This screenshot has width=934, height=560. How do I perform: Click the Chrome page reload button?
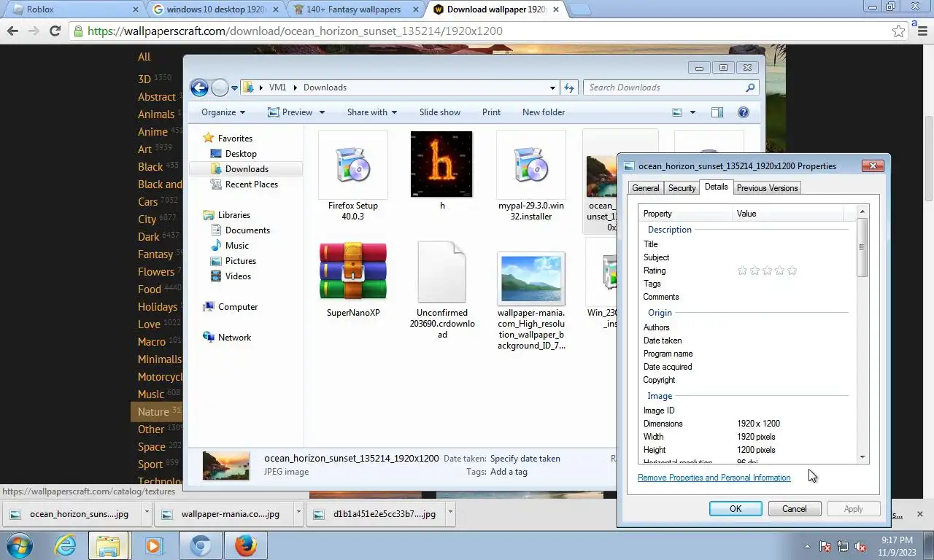click(54, 31)
